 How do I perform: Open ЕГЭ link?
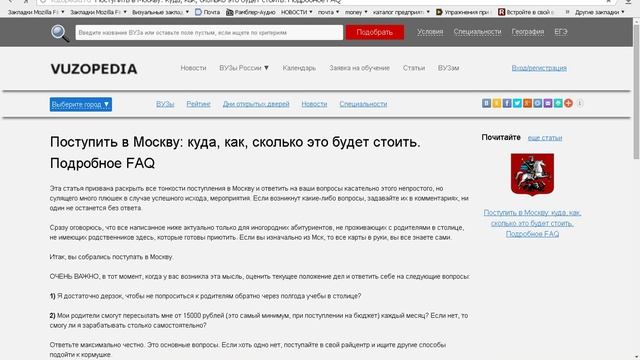561,31
